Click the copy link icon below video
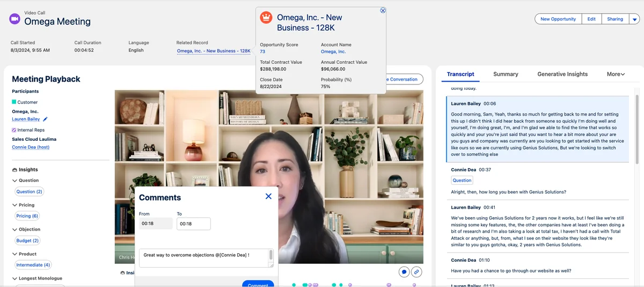The image size is (644, 287). pos(416,272)
